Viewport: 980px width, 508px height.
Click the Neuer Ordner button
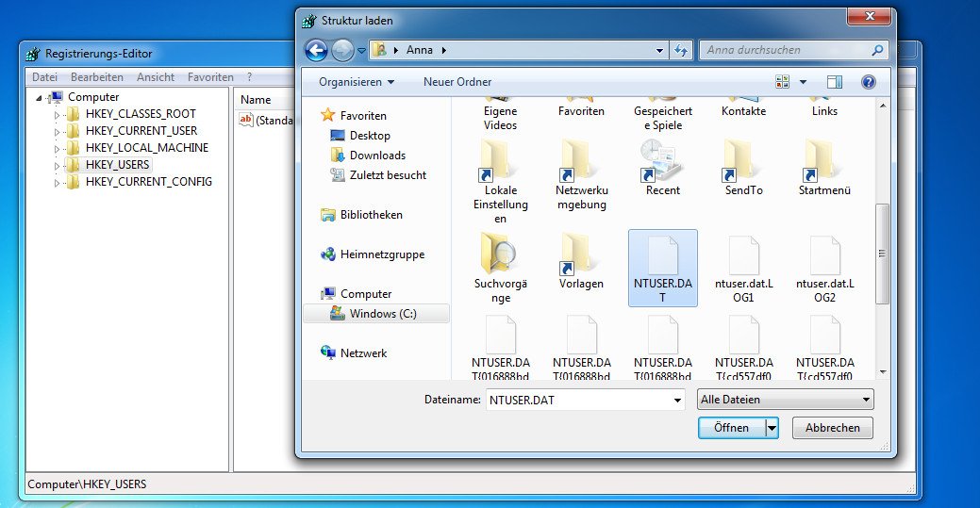click(x=457, y=82)
